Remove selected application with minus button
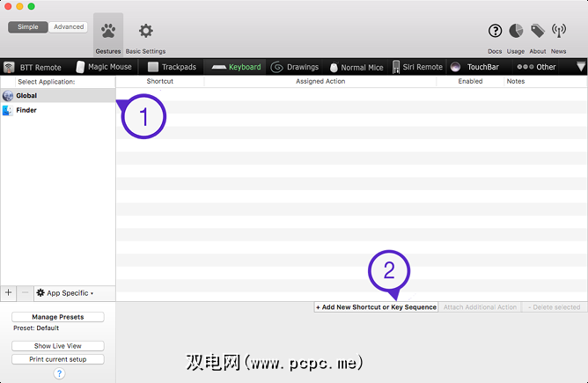588x383 pixels. coord(25,293)
